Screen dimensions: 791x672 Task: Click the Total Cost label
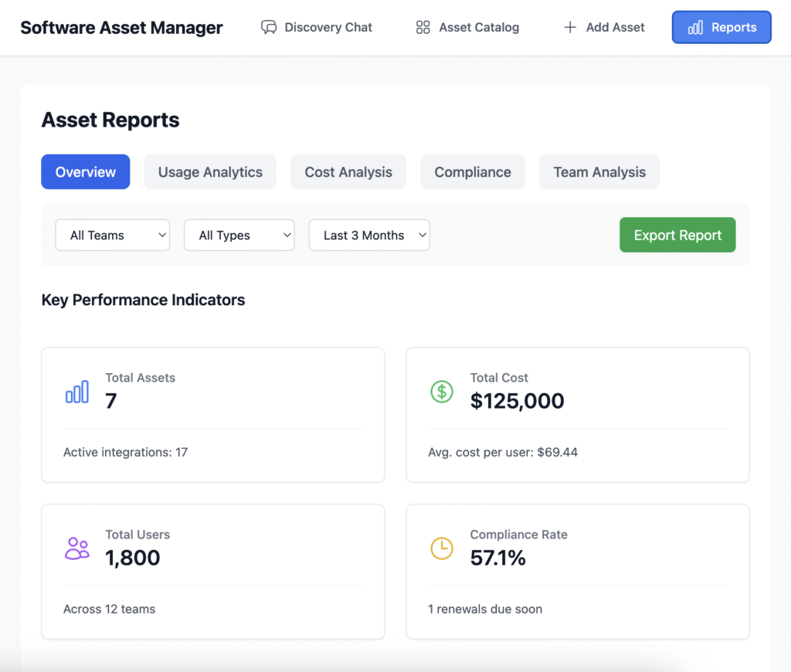(499, 378)
